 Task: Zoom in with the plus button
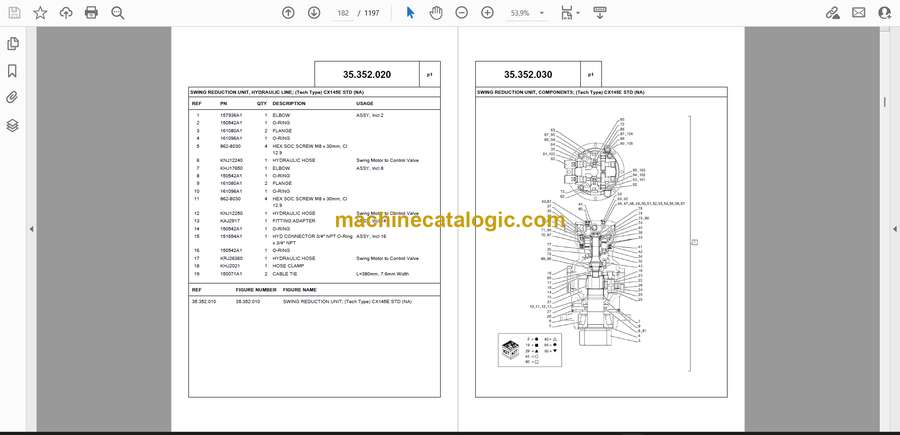click(487, 13)
